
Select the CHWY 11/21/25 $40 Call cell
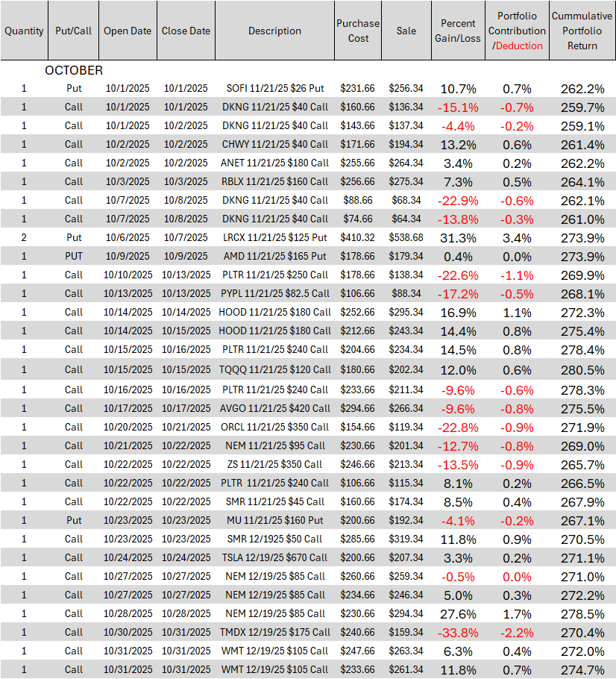point(275,144)
